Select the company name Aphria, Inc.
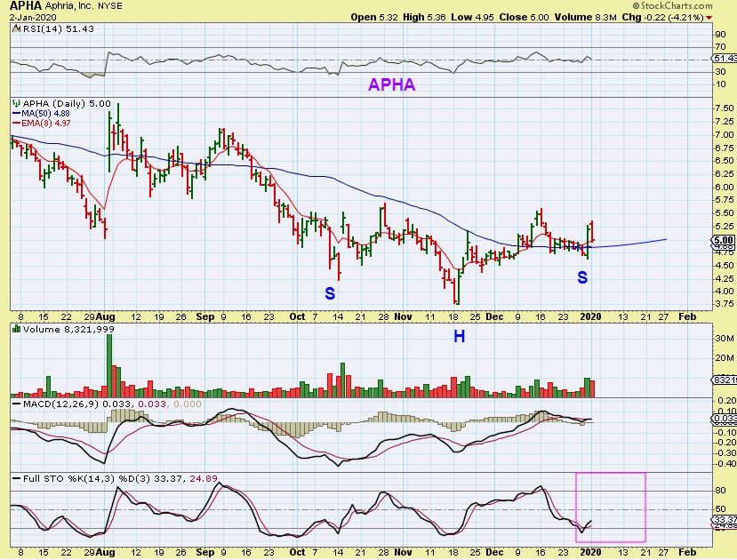Screen dimensions: 737x560 click(70, 6)
